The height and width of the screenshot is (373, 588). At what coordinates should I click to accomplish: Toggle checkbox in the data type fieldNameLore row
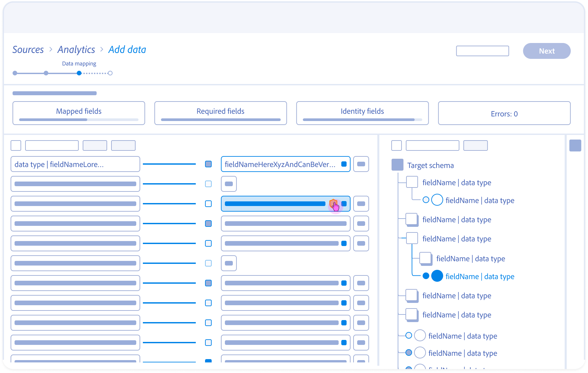[208, 164]
